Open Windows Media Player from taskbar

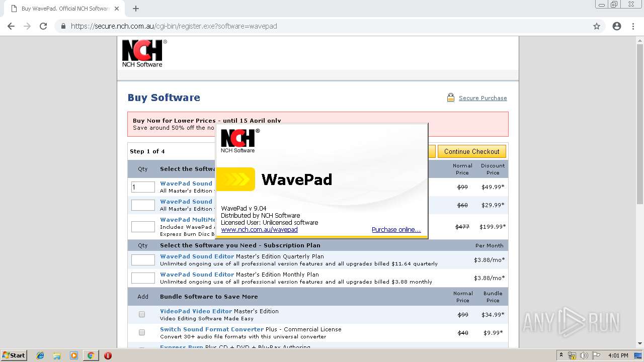coord(73,355)
